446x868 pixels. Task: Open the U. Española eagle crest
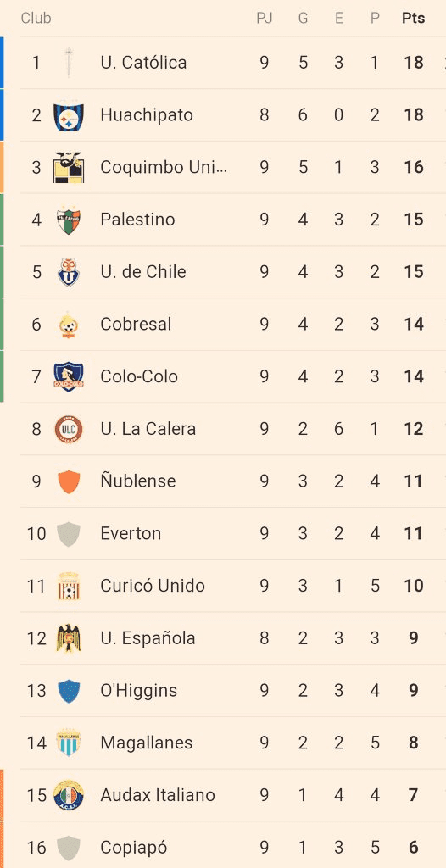(69, 638)
